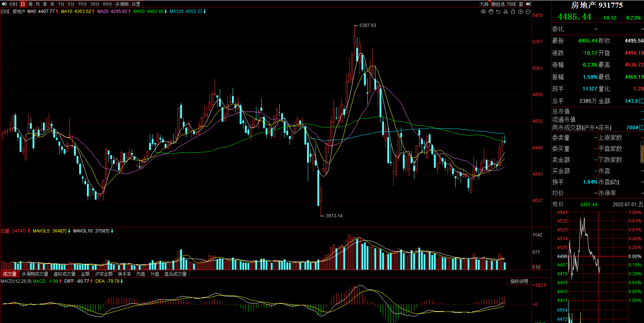Click 换手 value 1.04%

click(x=590, y=182)
